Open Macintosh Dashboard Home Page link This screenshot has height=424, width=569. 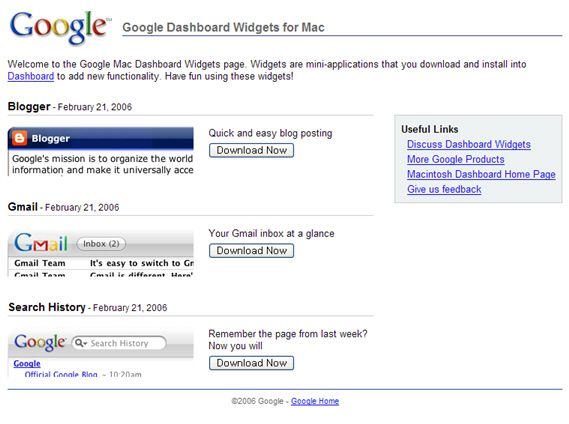pos(481,174)
